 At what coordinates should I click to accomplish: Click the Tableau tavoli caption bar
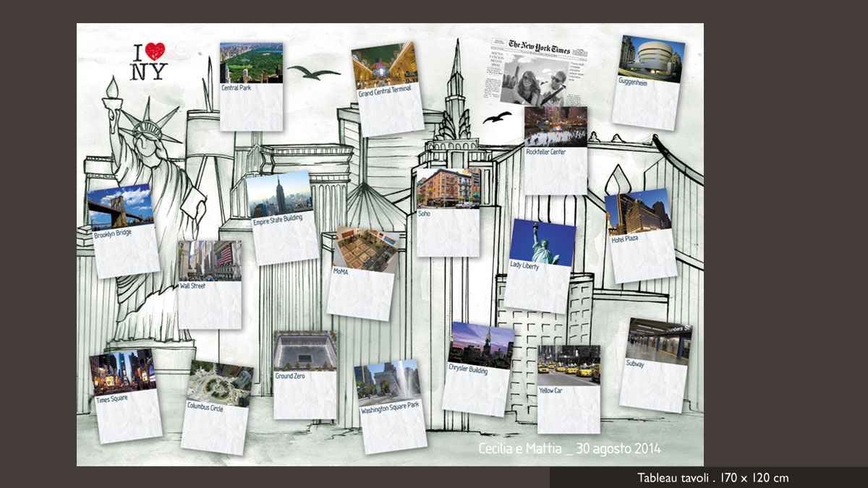[x=709, y=478]
